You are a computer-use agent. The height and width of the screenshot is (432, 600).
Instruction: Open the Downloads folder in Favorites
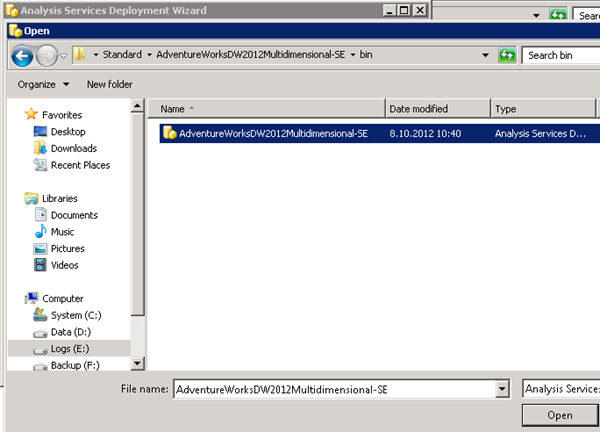[73, 148]
